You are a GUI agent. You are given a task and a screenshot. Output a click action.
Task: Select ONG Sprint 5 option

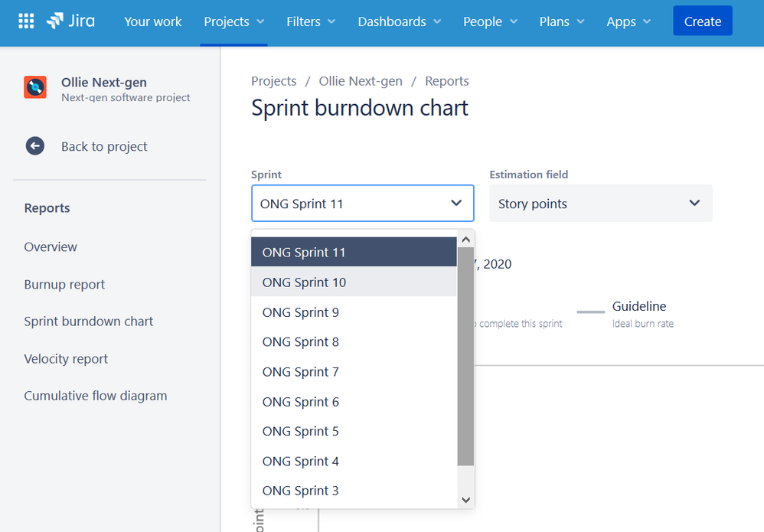tap(354, 431)
